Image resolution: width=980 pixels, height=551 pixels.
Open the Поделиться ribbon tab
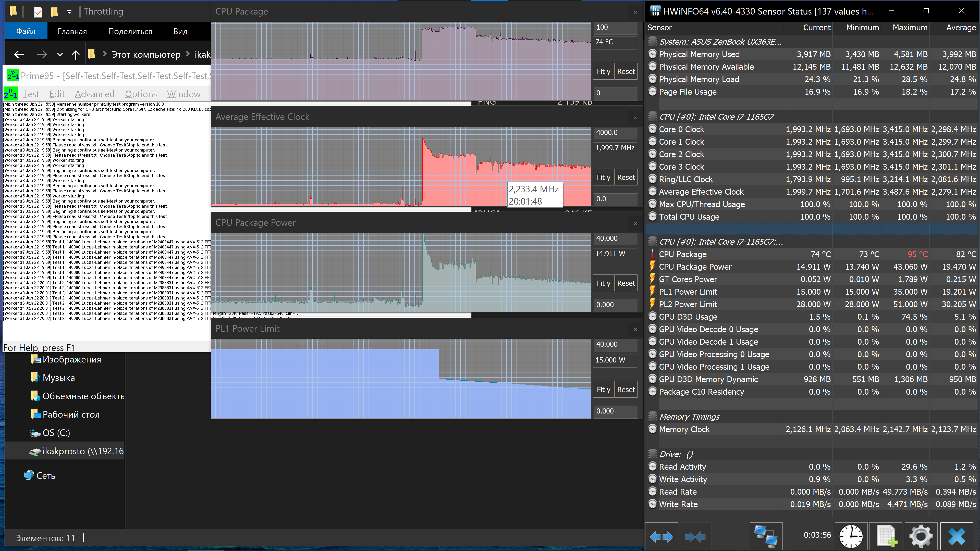tap(130, 31)
